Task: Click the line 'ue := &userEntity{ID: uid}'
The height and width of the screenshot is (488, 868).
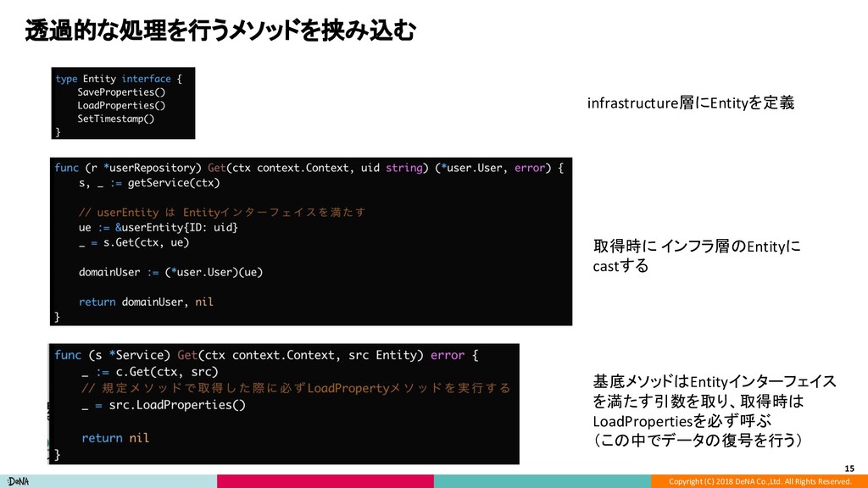Action: [x=158, y=227]
